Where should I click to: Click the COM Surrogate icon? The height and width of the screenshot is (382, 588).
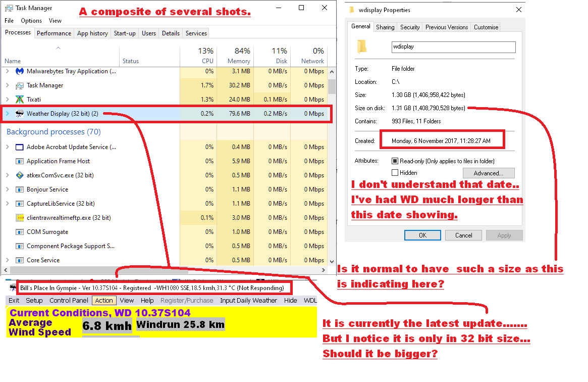20,232
